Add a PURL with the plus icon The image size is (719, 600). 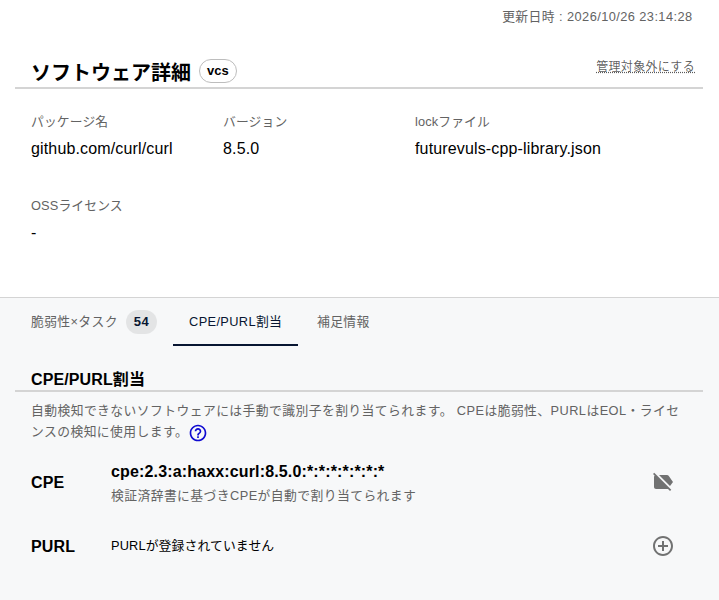click(x=663, y=546)
